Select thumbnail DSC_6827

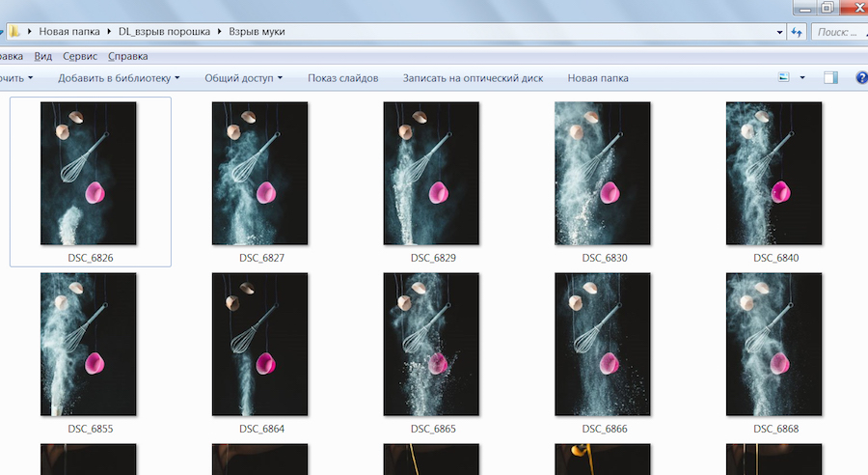[x=259, y=174]
